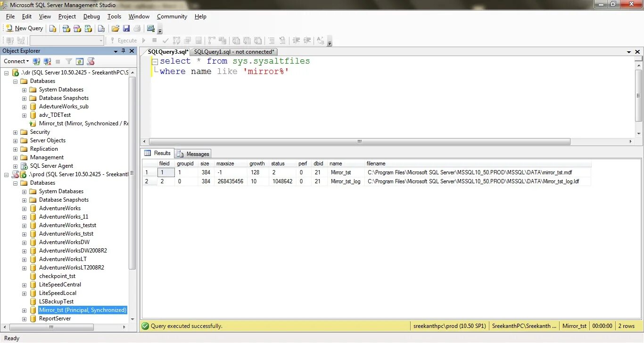This screenshot has width=644, height=343.
Task: Open the available databases combo box
Action: pyautogui.click(x=67, y=41)
